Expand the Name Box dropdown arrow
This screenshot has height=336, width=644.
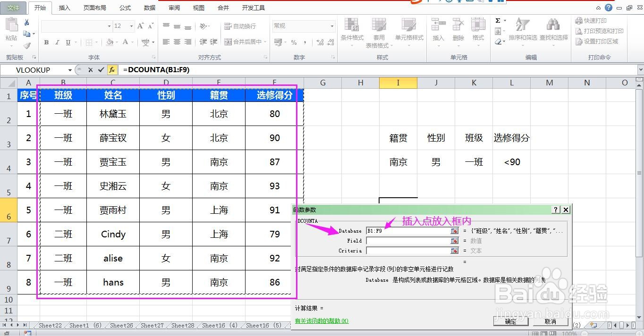point(70,70)
